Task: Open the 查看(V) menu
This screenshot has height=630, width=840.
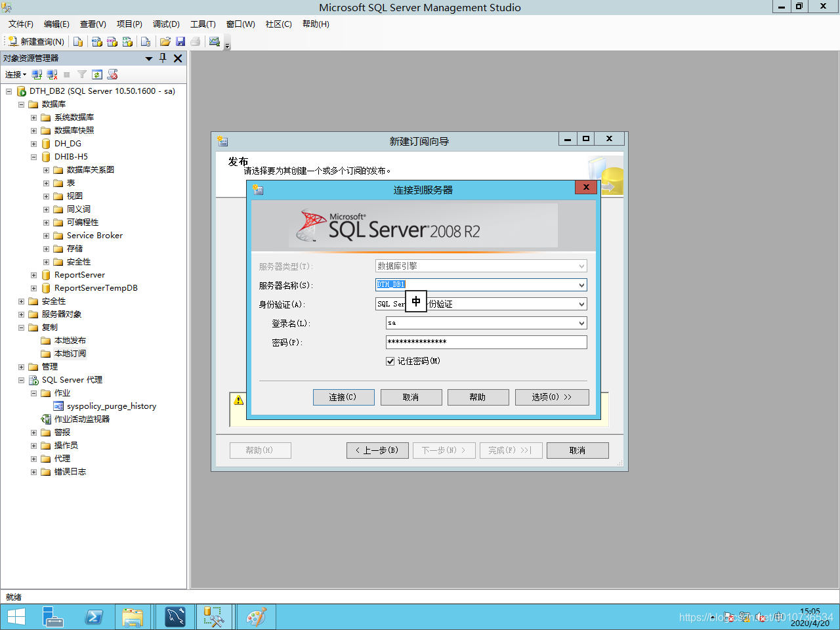Action: pyautogui.click(x=93, y=24)
